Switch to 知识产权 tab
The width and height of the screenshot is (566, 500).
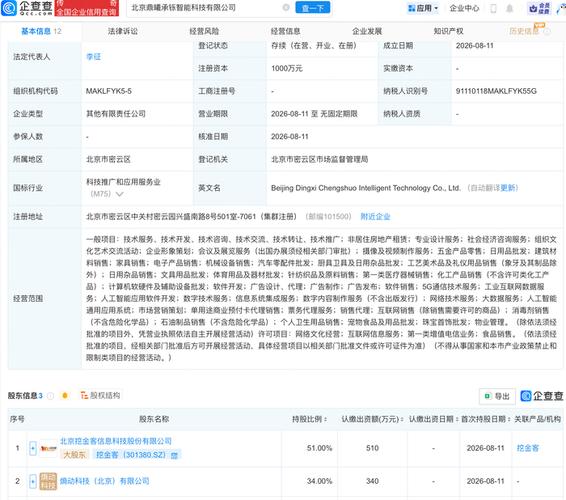pyautogui.click(x=448, y=31)
